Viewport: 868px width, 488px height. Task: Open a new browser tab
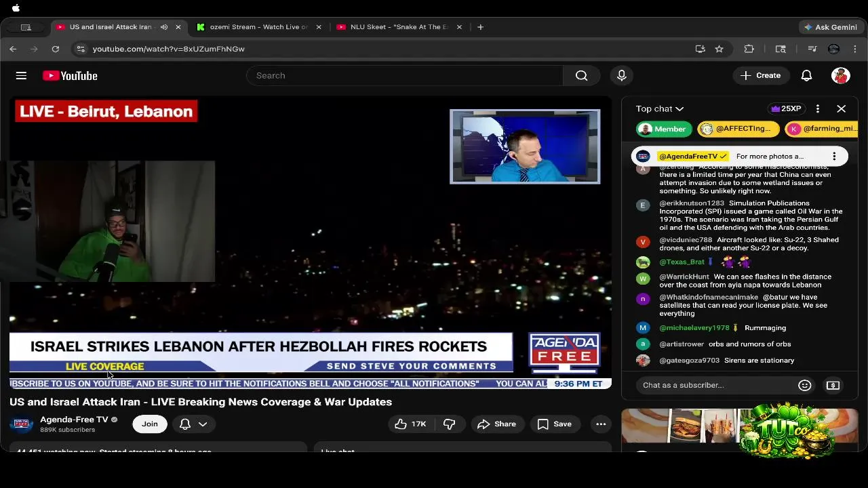tap(480, 27)
